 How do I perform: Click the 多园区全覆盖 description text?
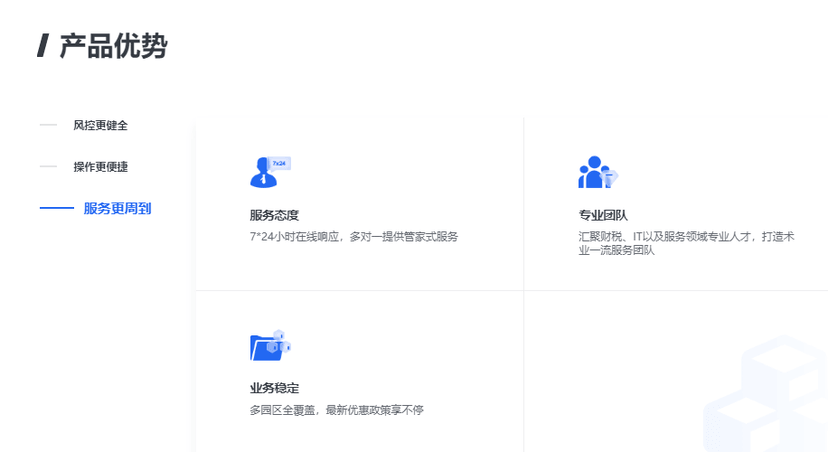coord(337,410)
